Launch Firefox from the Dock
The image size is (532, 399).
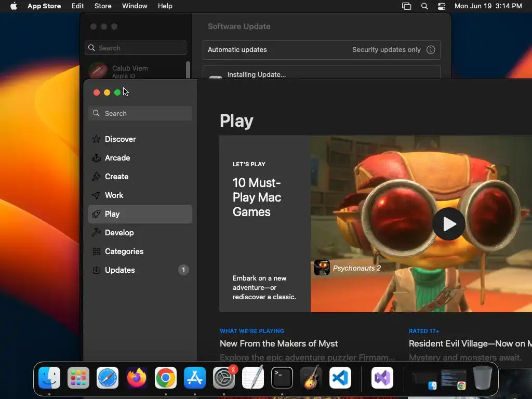click(x=137, y=378)
